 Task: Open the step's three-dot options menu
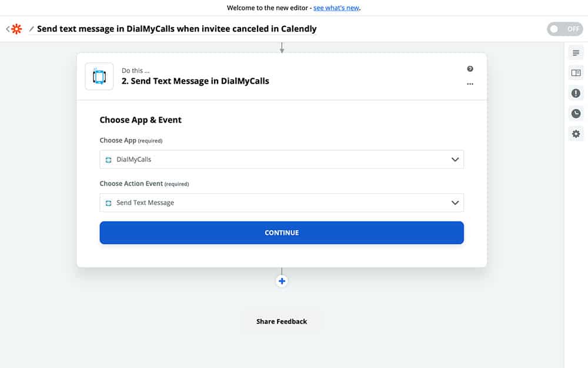click(470, 84)
